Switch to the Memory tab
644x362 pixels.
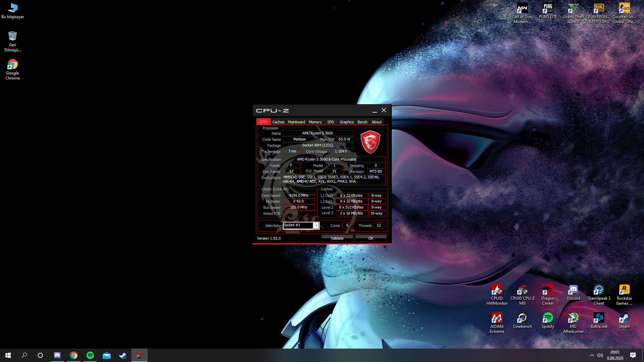(315, 122)
